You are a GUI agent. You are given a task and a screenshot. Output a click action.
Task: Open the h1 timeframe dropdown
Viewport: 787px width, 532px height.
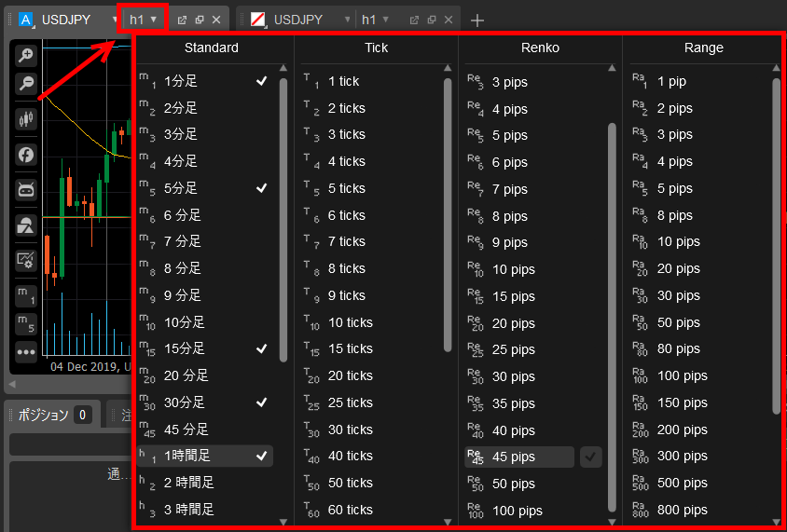tap(143, 19)
